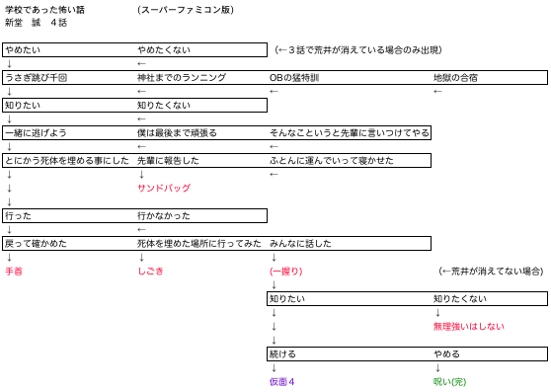Viewport: 551px width, 392px height.
Task: Click the purple 仮面4 link text
Action: [x=281, y=382]
